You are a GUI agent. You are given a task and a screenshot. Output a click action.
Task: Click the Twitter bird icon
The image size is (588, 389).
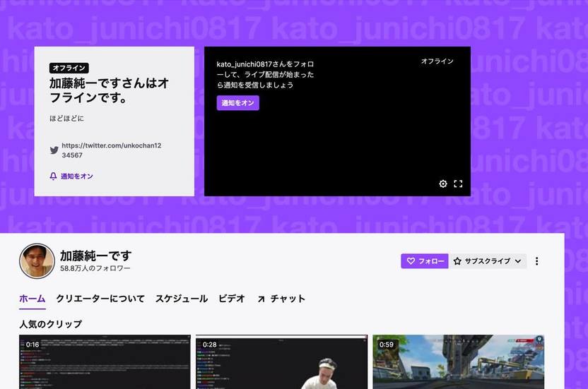54,150
